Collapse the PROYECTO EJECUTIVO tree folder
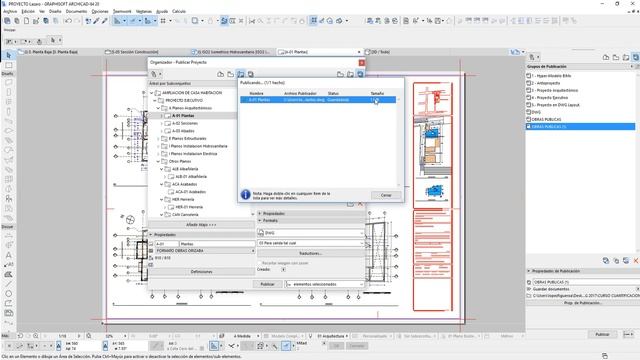The height and width of the screenshot is (360, 640). coord(155,100)
